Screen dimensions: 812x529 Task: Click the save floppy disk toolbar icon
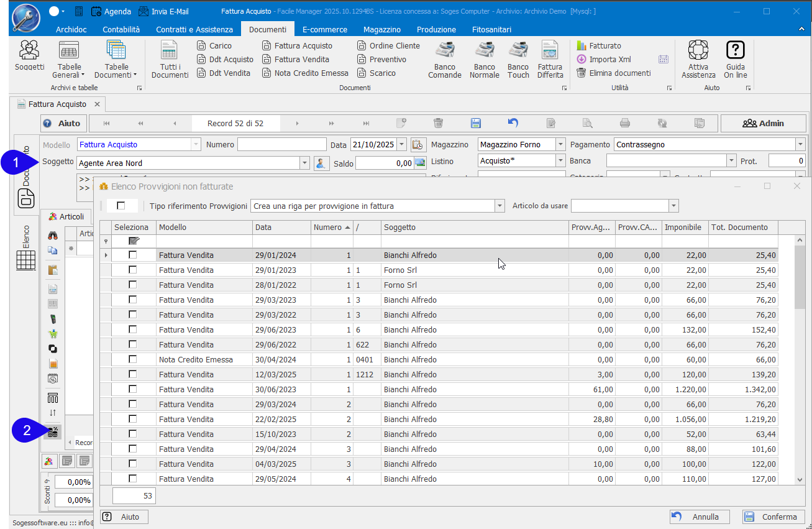click(x=476, y=123)
